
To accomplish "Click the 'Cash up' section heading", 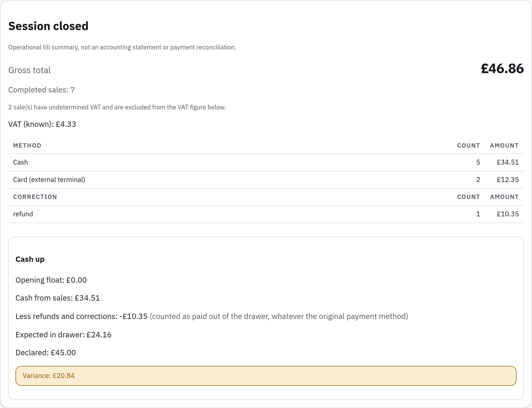I will 30,259.
